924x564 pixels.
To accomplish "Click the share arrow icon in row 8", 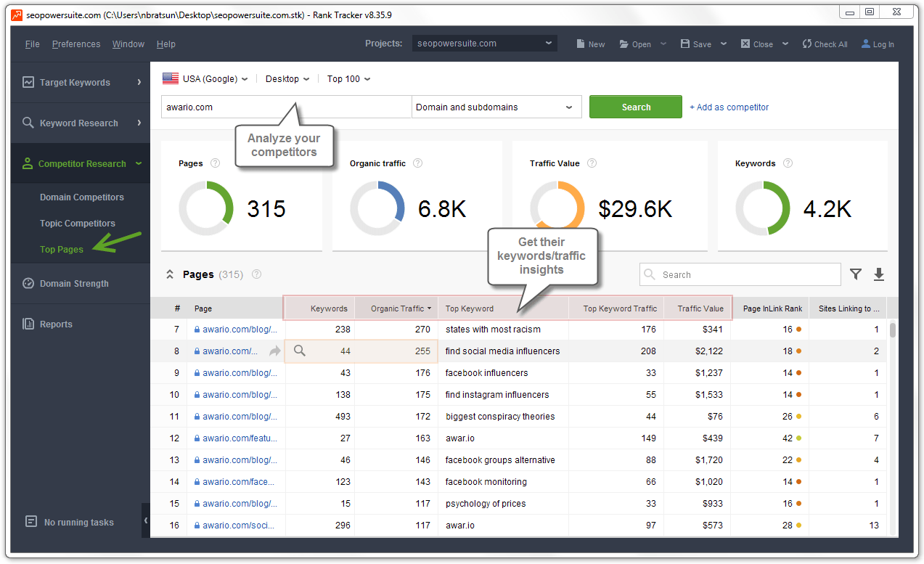I will click(275, 351).
